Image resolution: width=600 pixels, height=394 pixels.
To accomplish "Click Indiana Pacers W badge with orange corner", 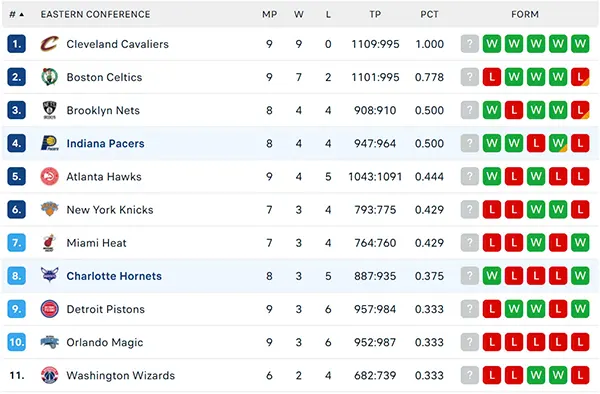I will pos(558,143).
